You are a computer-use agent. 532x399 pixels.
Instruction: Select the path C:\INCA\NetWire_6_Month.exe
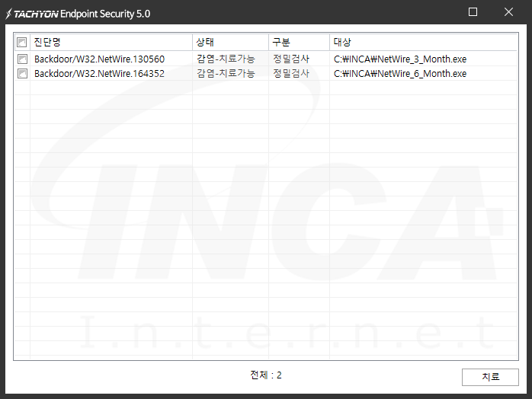(400, 74)
